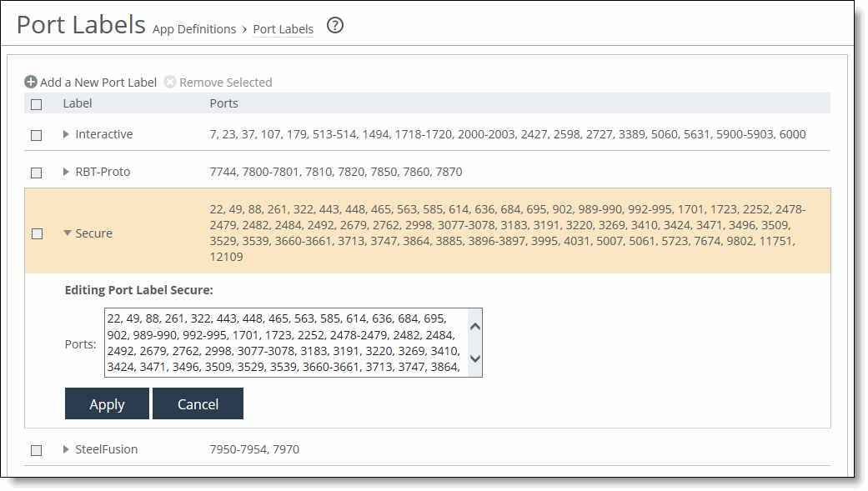Viewport: 868px width, 491px height.
Task: Check the checkbox for the Secure row
Action: pyautogui.click(x=36, y=234)
